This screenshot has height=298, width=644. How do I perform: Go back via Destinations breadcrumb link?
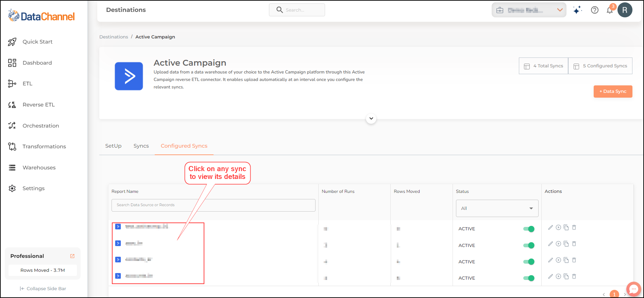tap(114, 37)
